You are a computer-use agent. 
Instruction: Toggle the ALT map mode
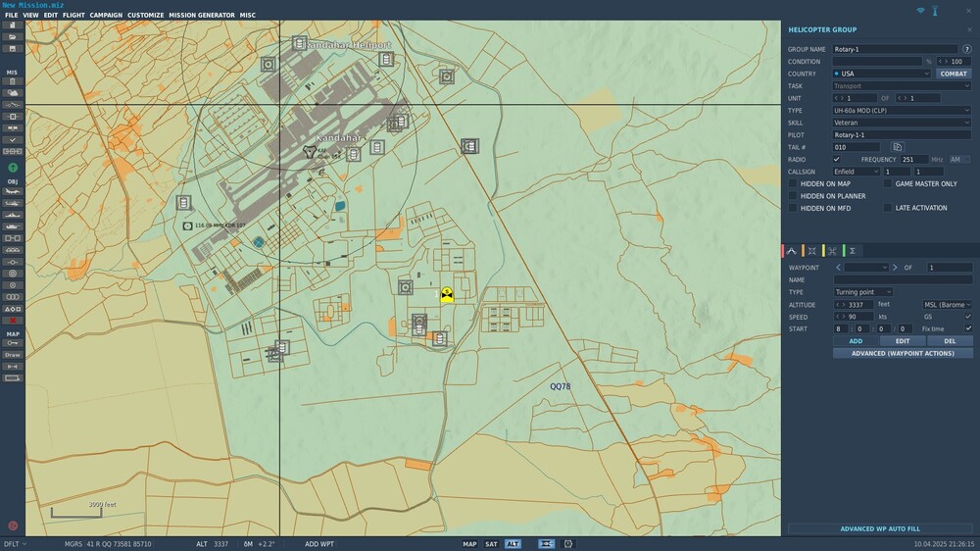[513, 544]
